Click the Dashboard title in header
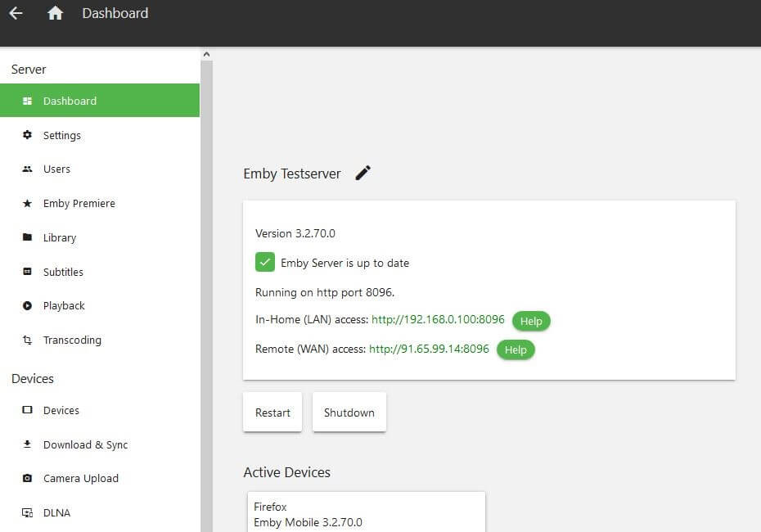The width and height of the screenshot is (761, 532). coord(115,13)
